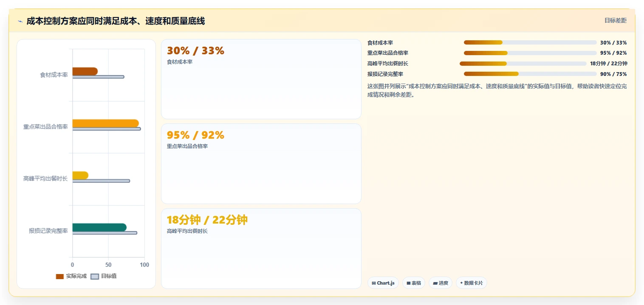Click the 90% / 75% progress value
Screen dimensions: 644x305
(x=613, y=74)
